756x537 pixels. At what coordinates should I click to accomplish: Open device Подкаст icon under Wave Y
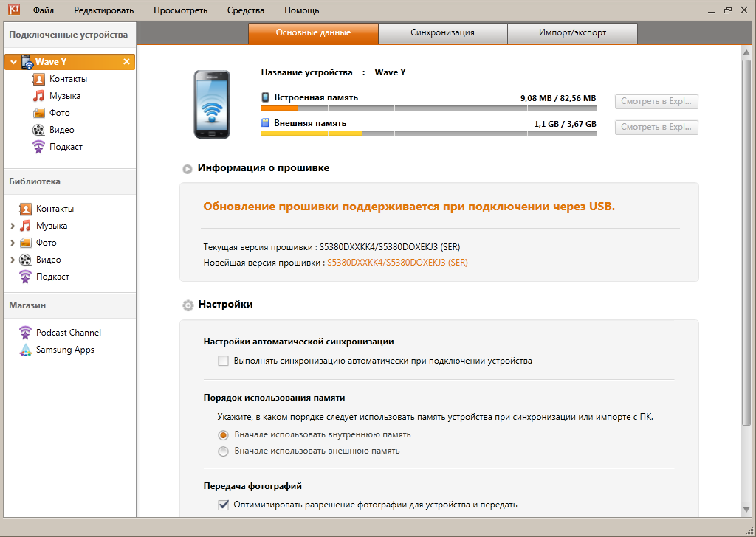tap(38, 147)
